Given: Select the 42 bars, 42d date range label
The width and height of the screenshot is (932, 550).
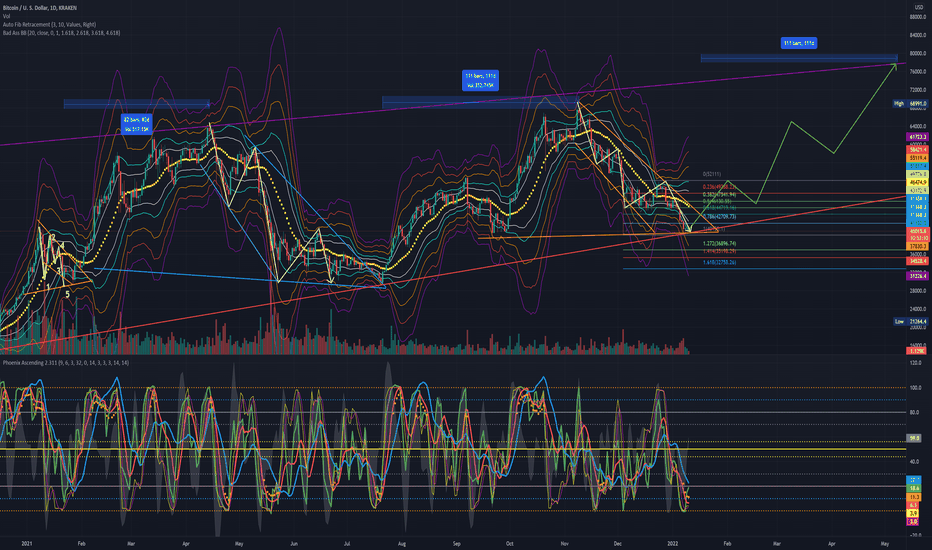Looking at the screenshot, I should pyautogui.click(x=136, y=124).
